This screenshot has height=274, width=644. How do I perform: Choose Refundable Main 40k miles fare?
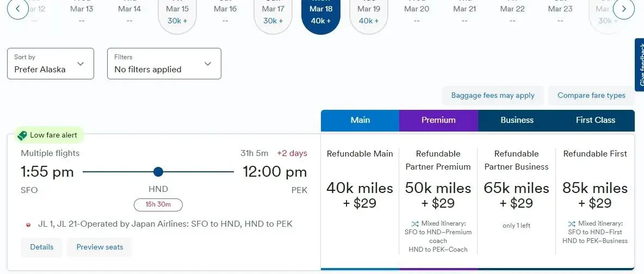click(360, 195)
